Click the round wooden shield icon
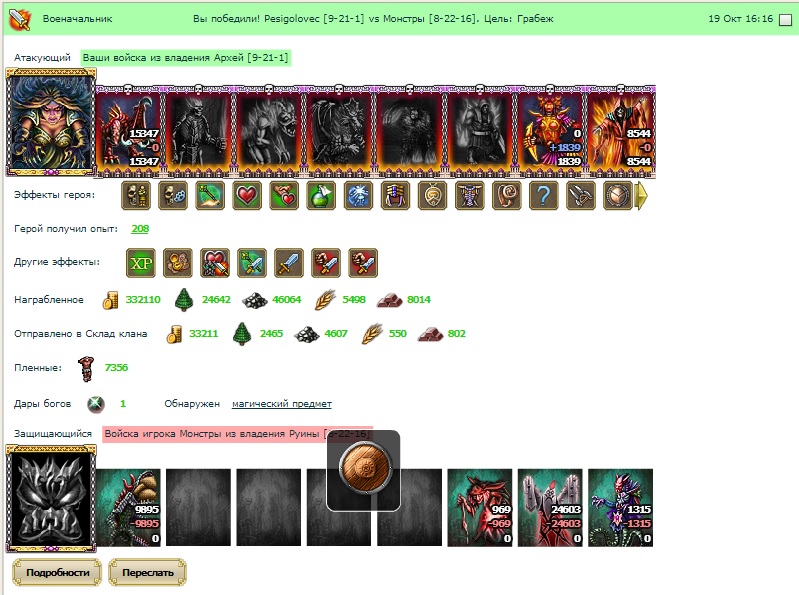The height and width of the screenshot is (595, 799). click(x=363, y=467)
